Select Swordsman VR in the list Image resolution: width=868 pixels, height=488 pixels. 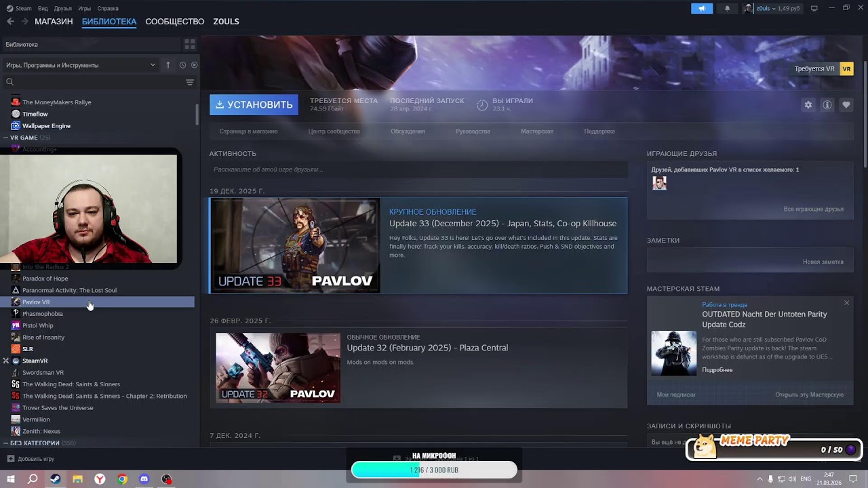coord(43,373)
